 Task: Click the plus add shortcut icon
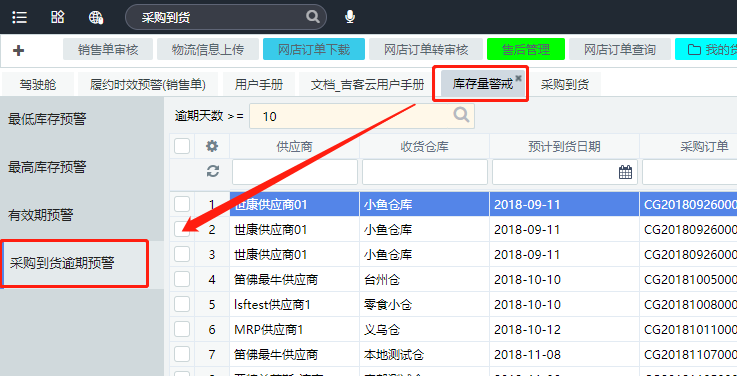coord(18,50)
